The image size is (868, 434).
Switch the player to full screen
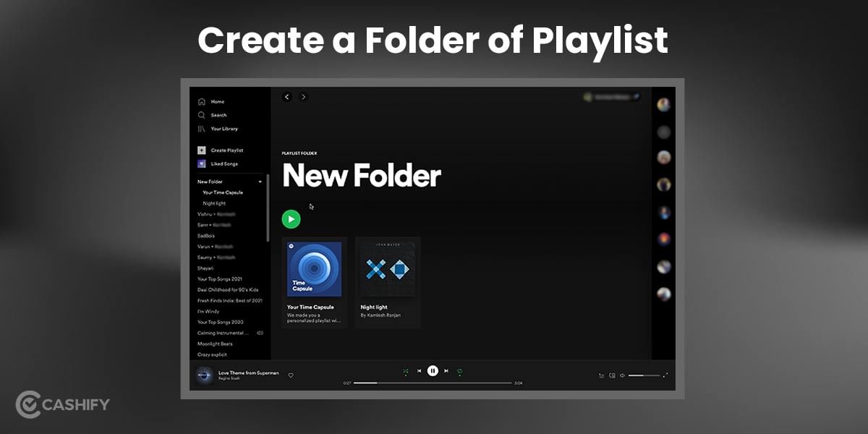coord(665,375)
